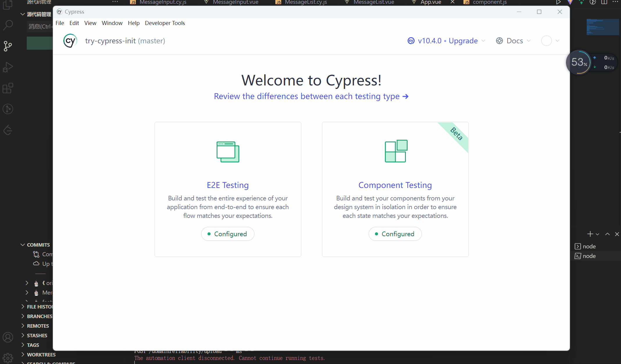The height and width of the screenshot is (364, 621).
Task: Open VS Code Explorer files icon
Action: tap(8, 4)
